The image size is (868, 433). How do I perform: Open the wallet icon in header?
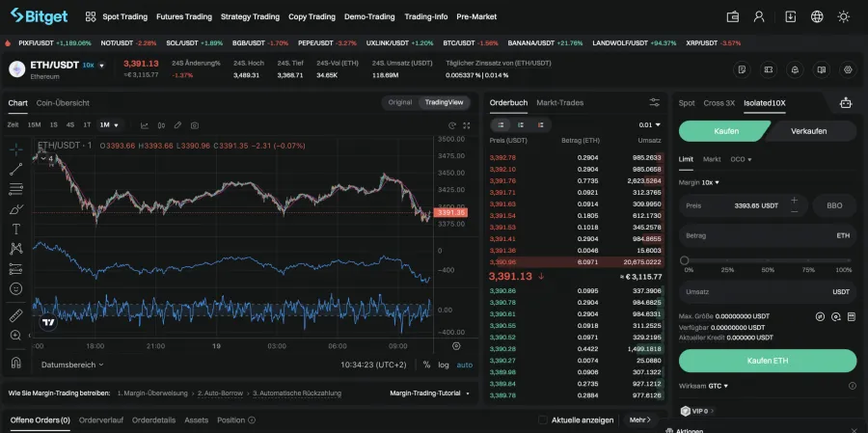[733, 16]
